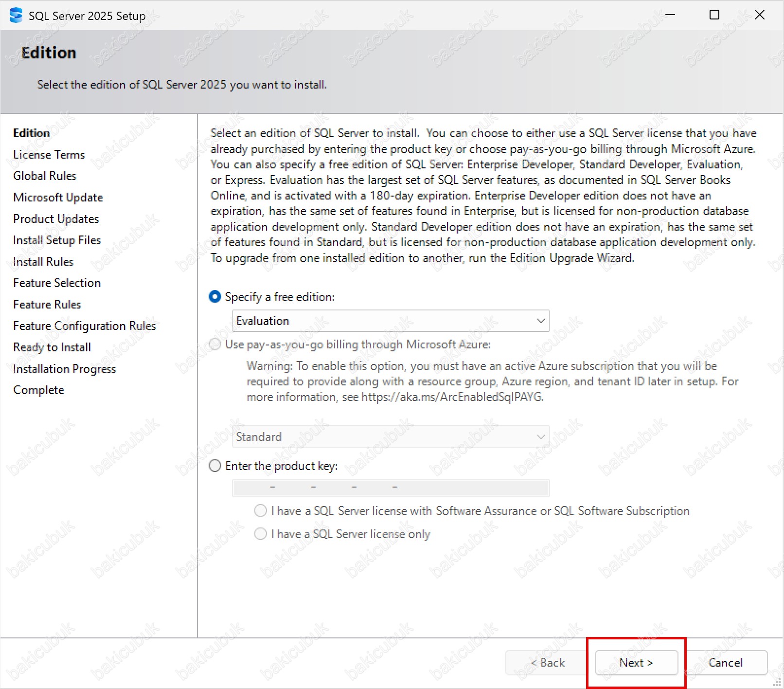Go to Microsoft Update step in sidebar
This screenshot has width=784, height=689.
click(58, 198)
